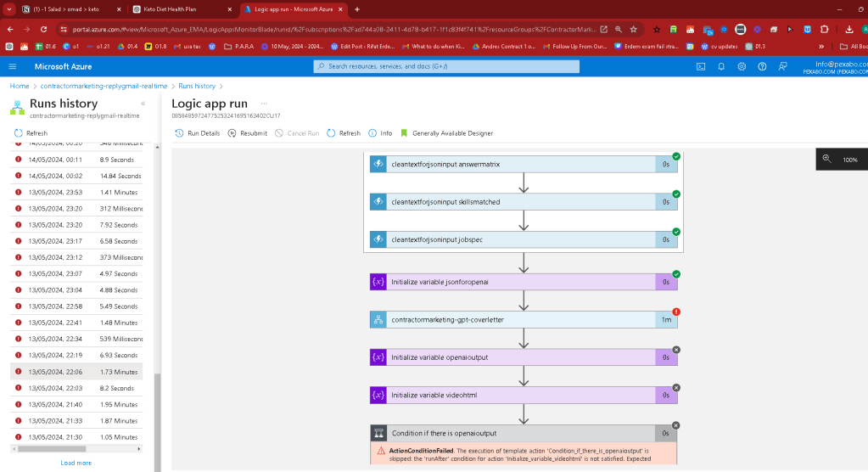The height and width of the screenshot is (472, 868).
Task: Click Load more under the runs list
Action: click(76, 463)
